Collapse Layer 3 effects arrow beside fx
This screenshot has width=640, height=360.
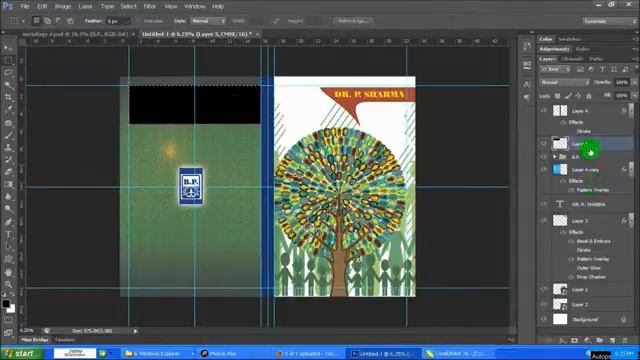pyautogui.click(x=632, y=220)
